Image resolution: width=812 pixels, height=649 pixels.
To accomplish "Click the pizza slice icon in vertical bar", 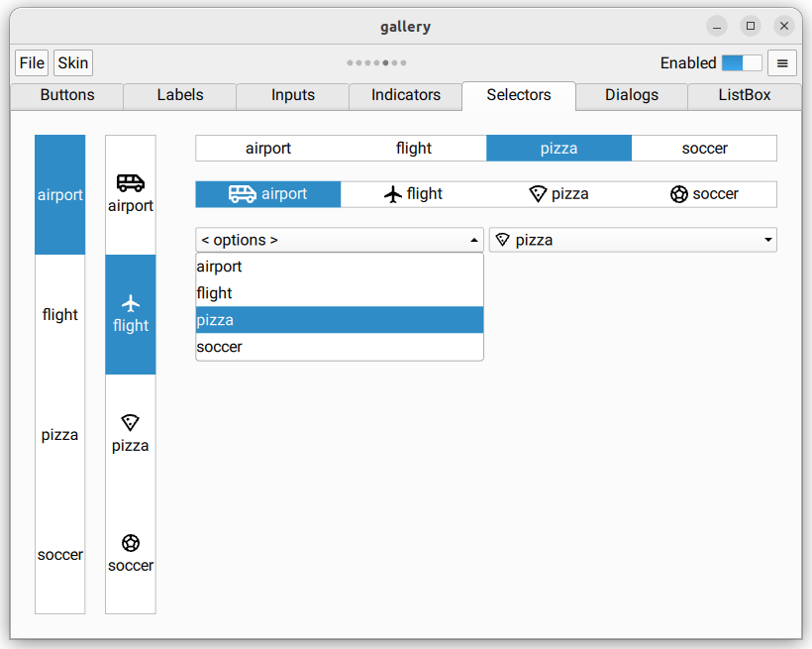I will pos(130,422).
